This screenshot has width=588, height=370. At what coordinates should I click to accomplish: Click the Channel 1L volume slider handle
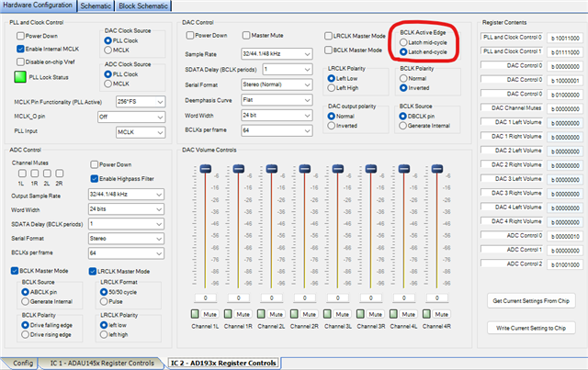point(206,169)
